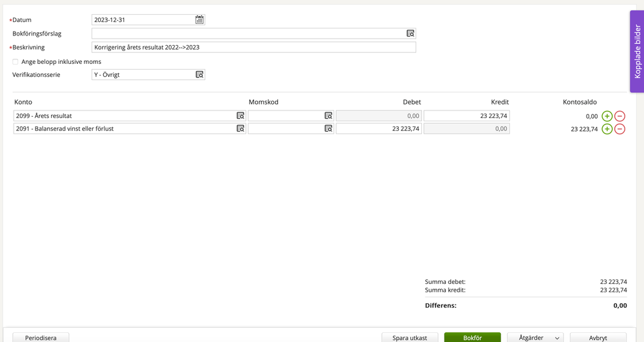The height and width of the screenshot is (342, 644).
Task: Open the Kopplade bilder side tab
Action: (637, 52)
